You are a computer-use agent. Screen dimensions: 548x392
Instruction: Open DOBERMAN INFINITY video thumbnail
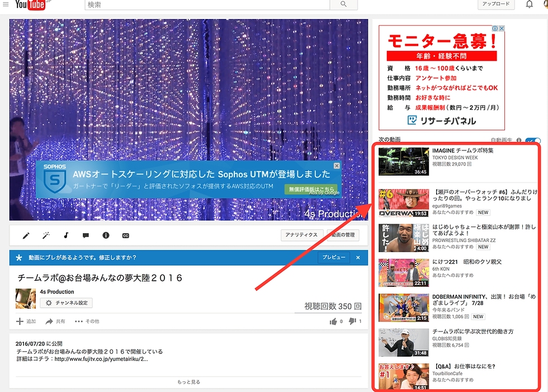coord(404,308)
